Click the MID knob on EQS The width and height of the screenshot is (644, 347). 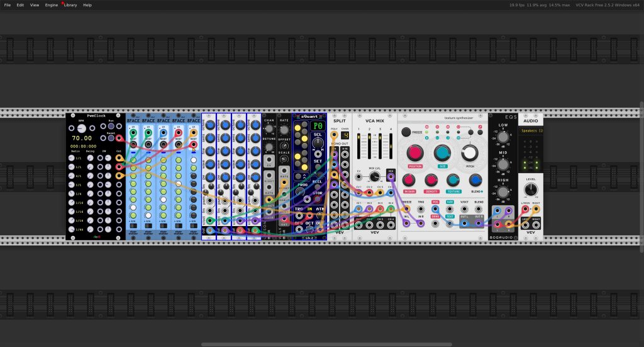503,164
